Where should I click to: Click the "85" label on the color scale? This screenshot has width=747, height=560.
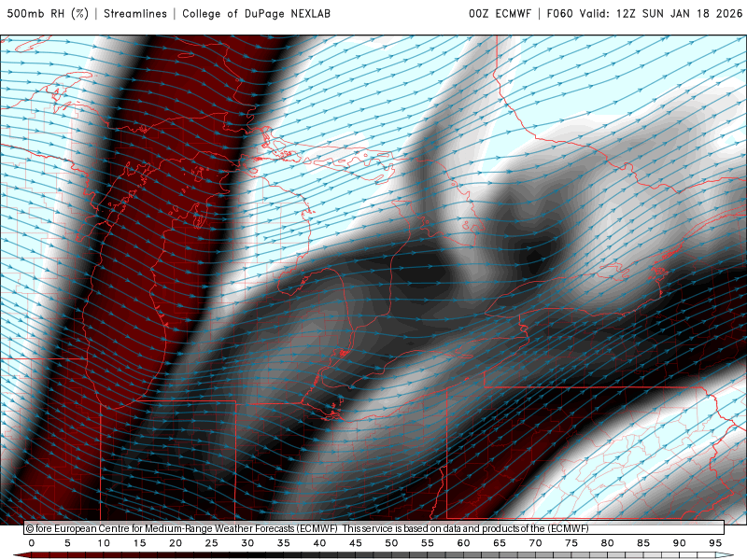point(643,543)
